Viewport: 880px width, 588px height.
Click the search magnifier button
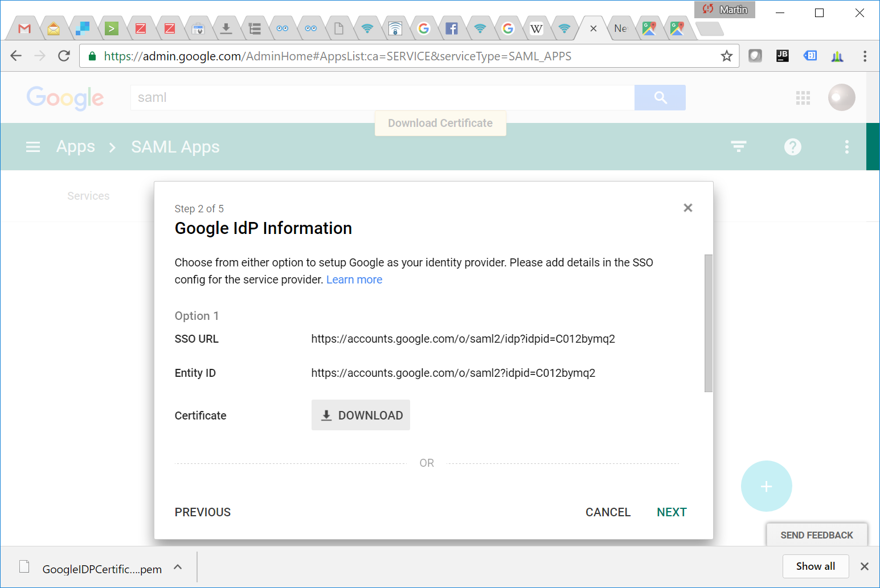660,97
